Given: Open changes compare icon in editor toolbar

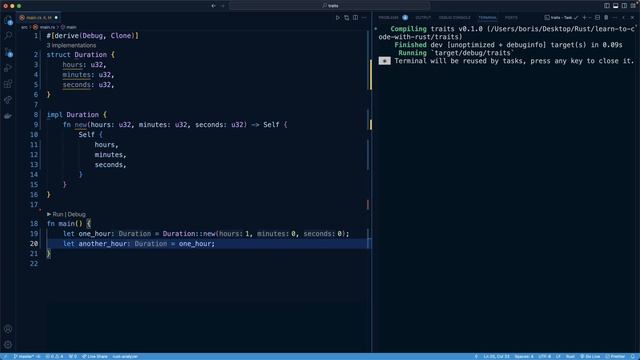Looking at the screenshot, I should 347,18.
